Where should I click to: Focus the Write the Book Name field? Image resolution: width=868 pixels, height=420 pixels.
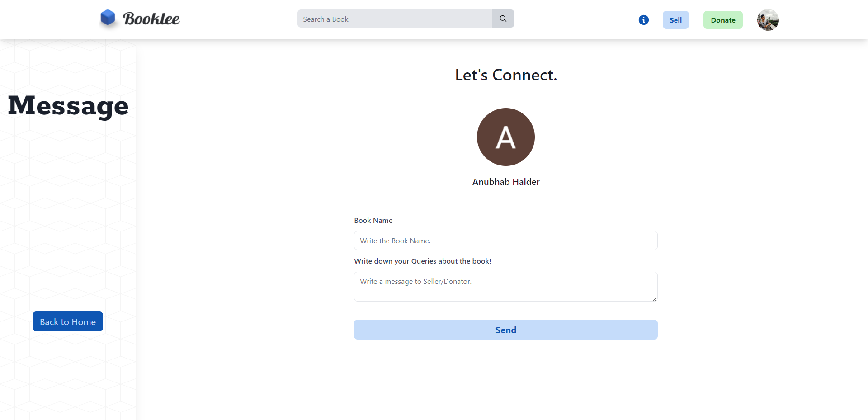click(x=506, y=241)
